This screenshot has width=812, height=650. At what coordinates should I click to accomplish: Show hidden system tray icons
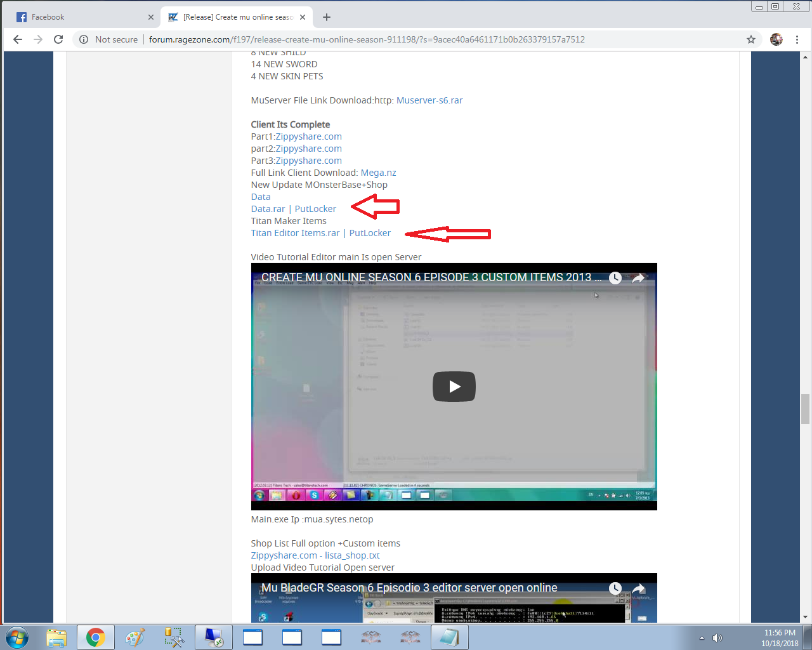(702, 638)
